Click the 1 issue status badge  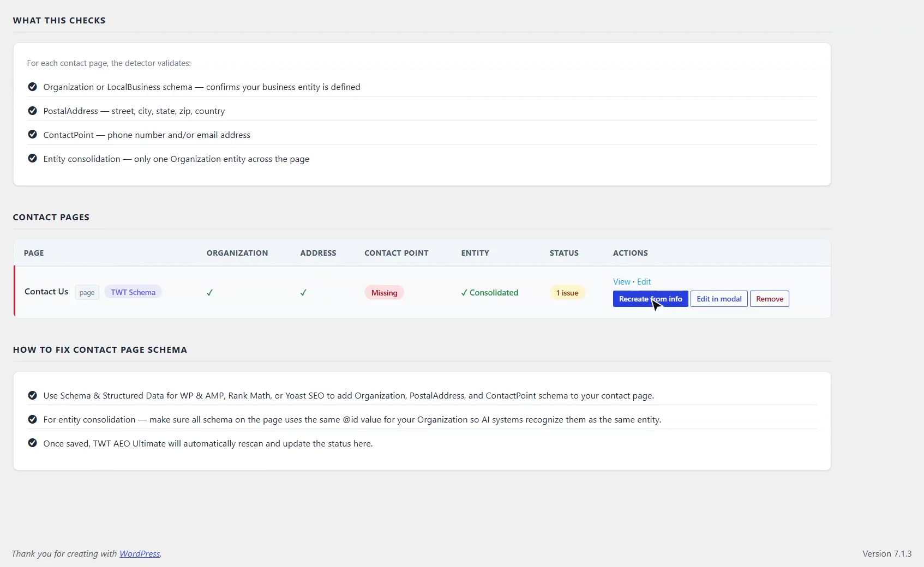pos(567,293)
